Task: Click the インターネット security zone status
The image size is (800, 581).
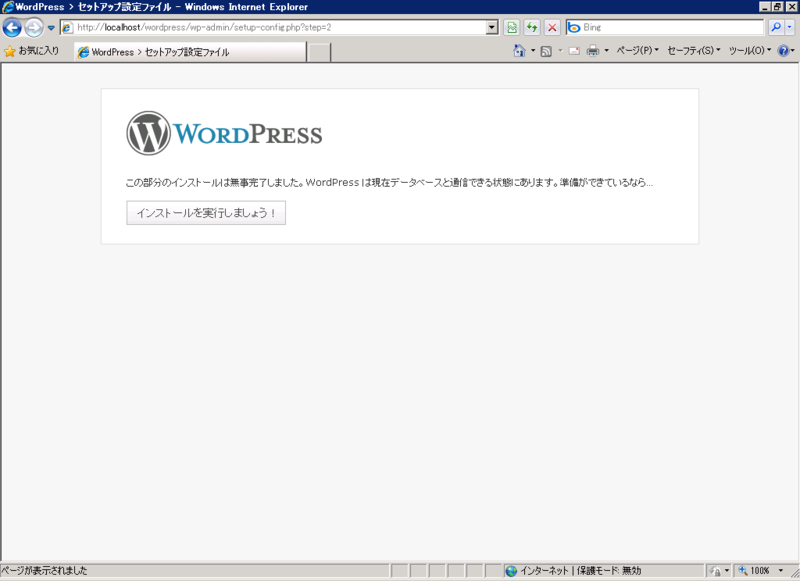Action: (573, 571)
